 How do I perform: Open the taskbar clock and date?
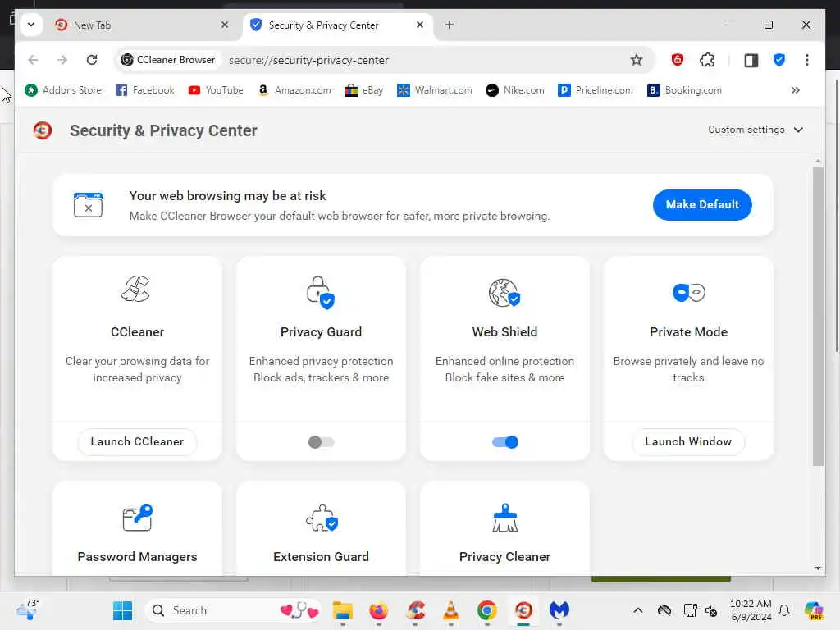click(x=751, y=610)
